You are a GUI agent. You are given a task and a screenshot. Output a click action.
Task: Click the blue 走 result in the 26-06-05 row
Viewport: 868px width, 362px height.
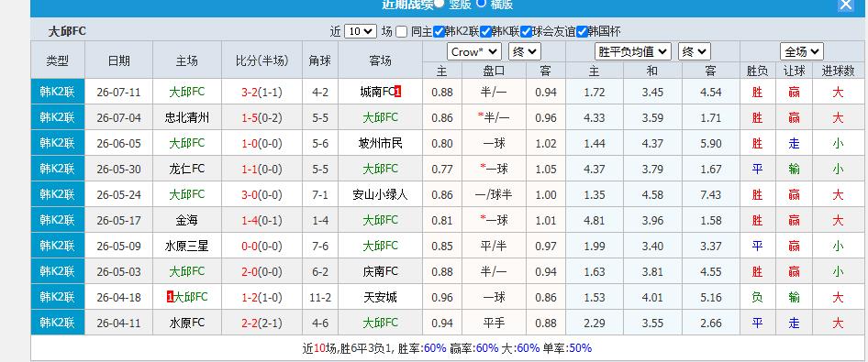(x=794, y=144)
